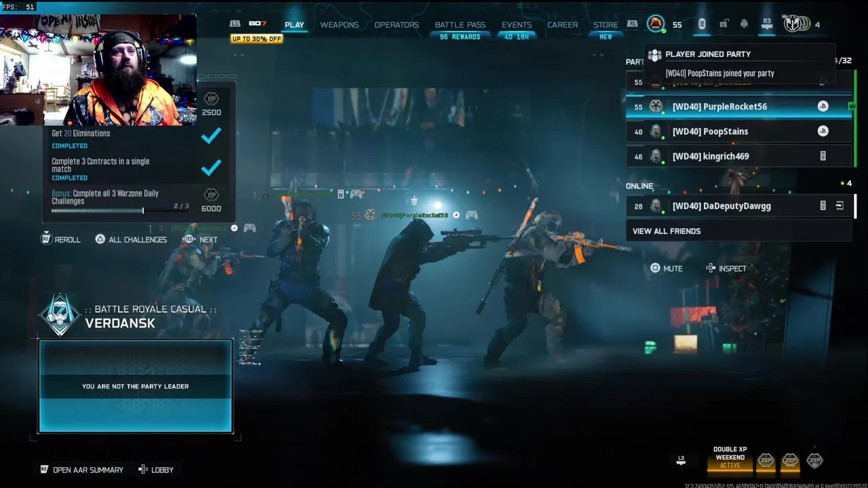Select the third 2XP token

[814, 461]
